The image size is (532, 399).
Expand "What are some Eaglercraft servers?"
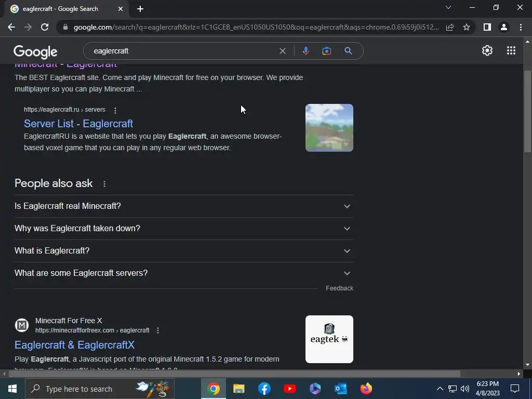[184, 273]
